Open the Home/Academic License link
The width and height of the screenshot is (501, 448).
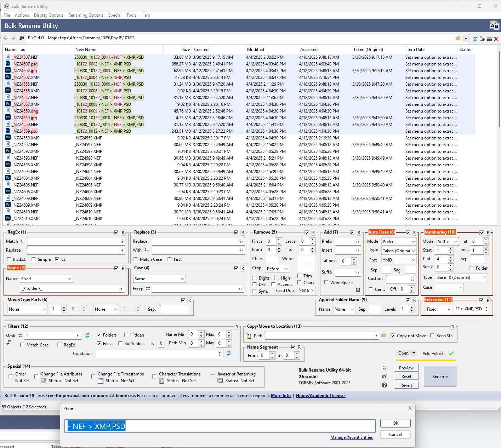tap(320, 396)
